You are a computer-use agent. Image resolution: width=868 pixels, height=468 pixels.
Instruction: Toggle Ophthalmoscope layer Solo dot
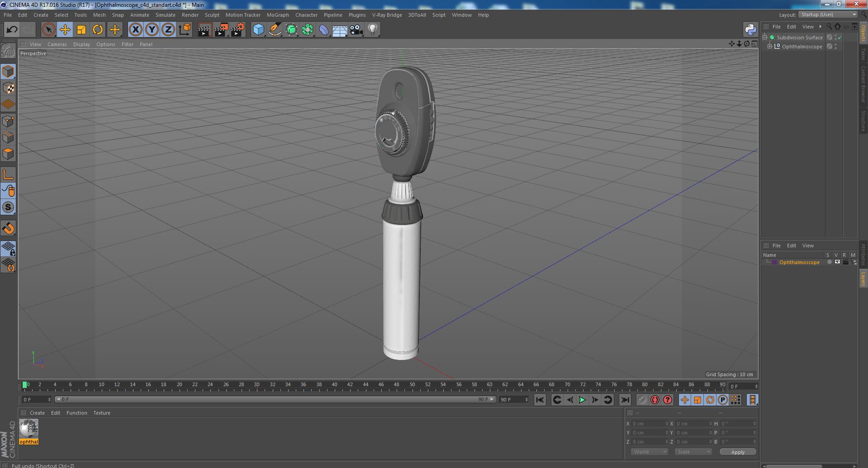[x=829, y=262]
